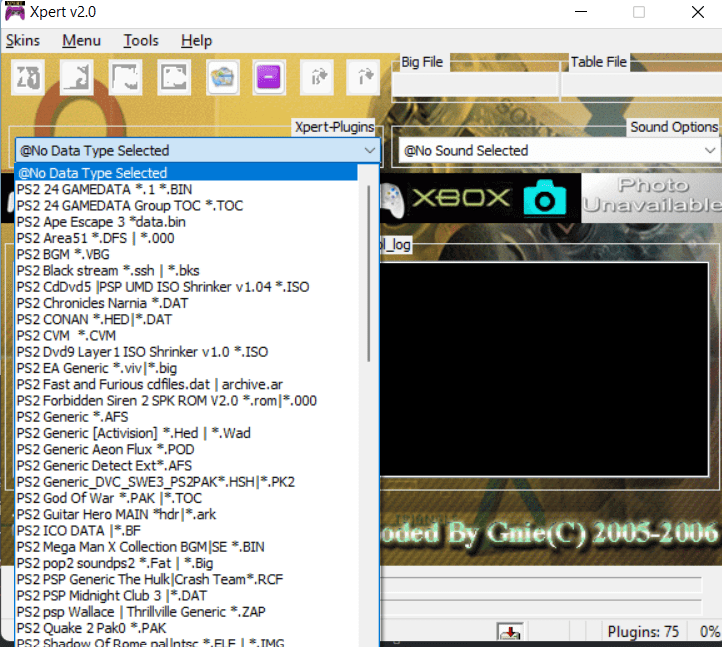
Task: Select 'PS2 Fast and Furious cdfiles.dat' entry
Action: [186, 384]
